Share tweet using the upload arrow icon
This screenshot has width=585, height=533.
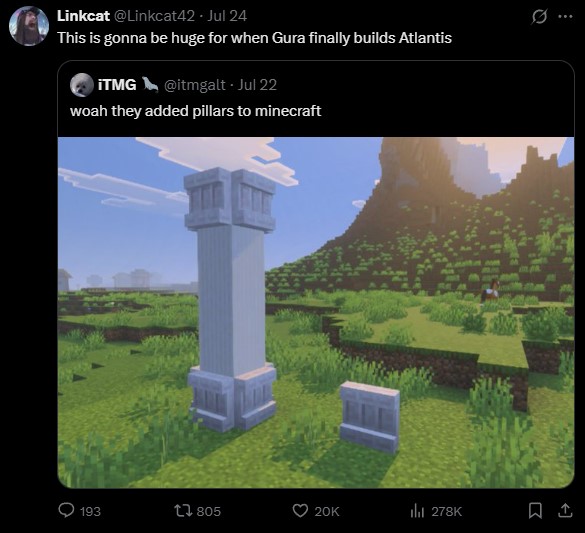565,511
